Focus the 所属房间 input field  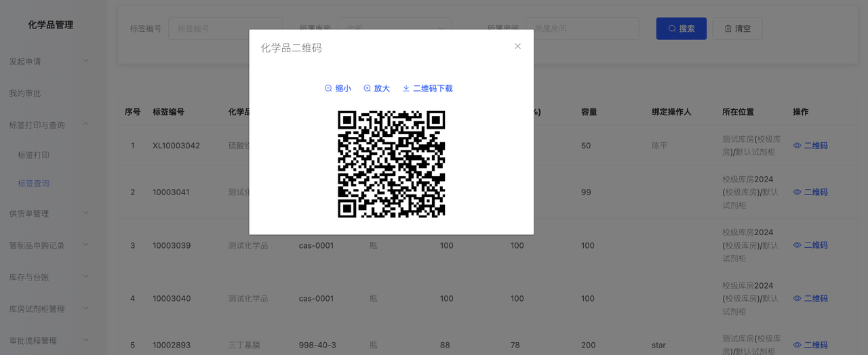click(x=583, y=28)
